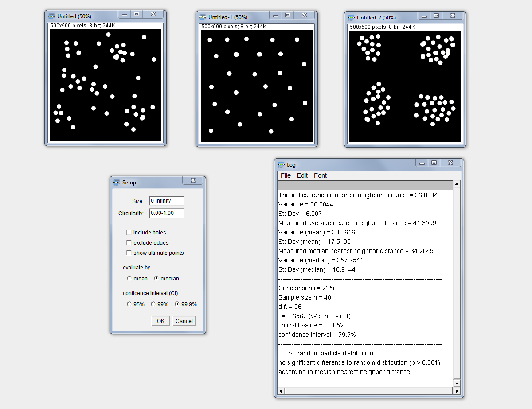Click the ImageJ icon in Untitled-1 window title
Screen dimensions: 532x409
203,17
